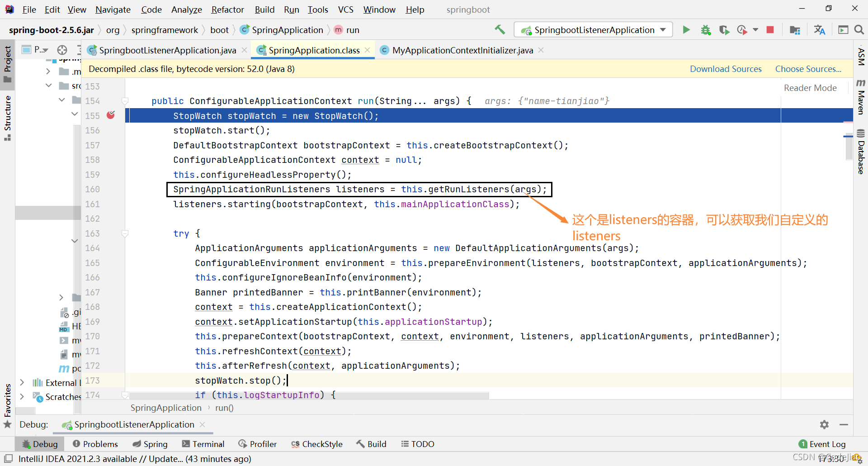Expand the .m folder in project tree
868x466 pixels.
pyautogui.click(x=48, y=71)
